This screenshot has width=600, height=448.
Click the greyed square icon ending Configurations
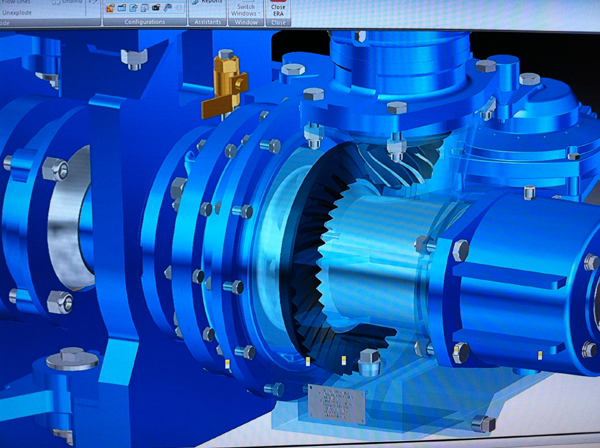point(179,7)
